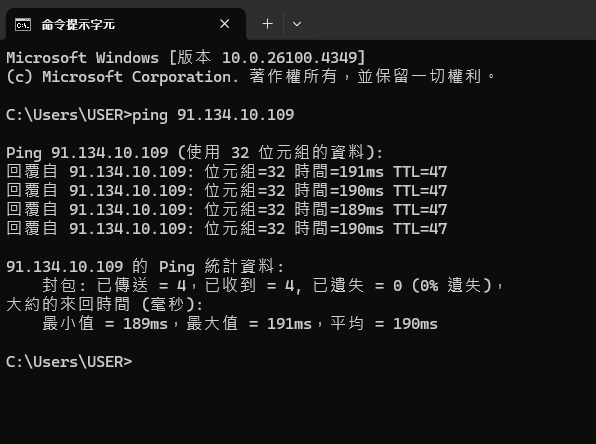
Task: Expand the new tab profile dropdown chevron
Action: [x=297, y=24]
